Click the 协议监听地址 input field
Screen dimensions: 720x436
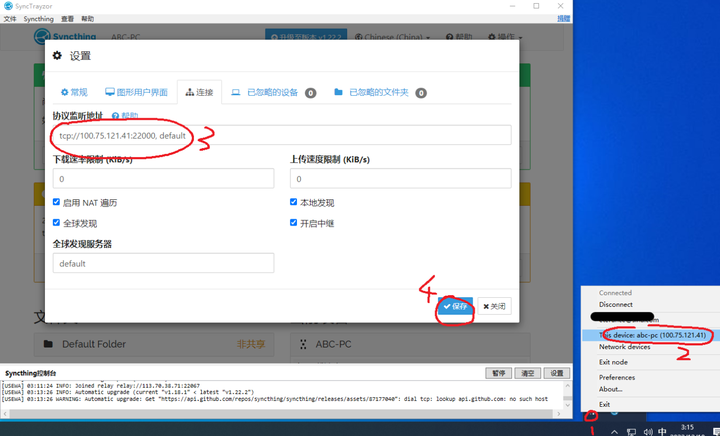(282, 135)
